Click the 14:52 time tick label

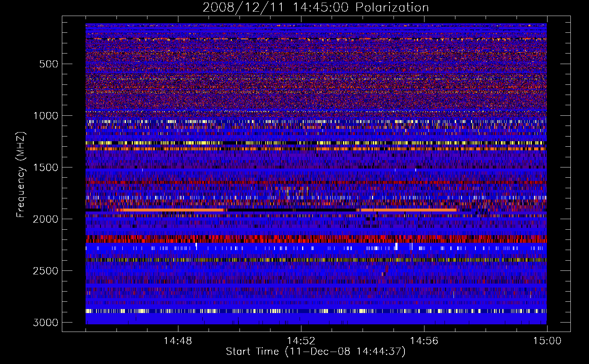(301, 341)
